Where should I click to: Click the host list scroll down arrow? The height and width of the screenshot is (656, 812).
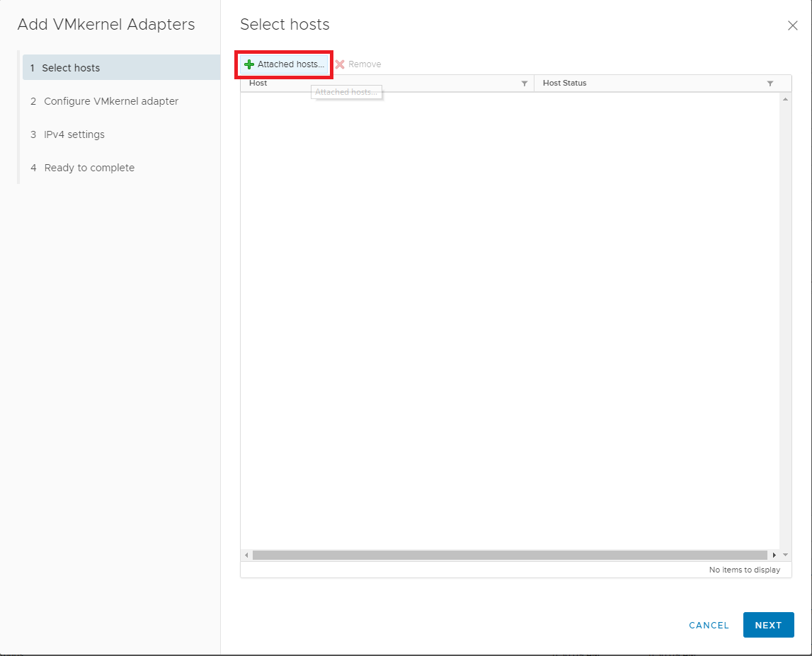tap(786, 556)
